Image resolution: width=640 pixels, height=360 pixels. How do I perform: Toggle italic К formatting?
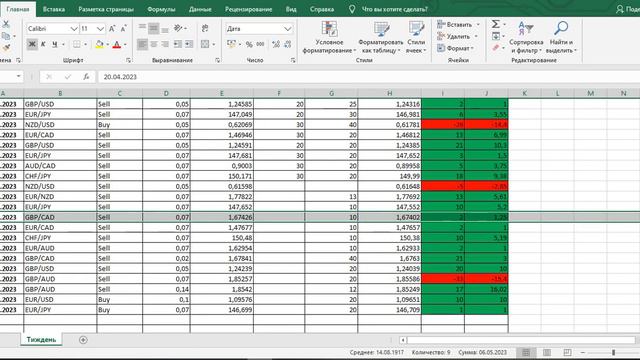(43, 44)
